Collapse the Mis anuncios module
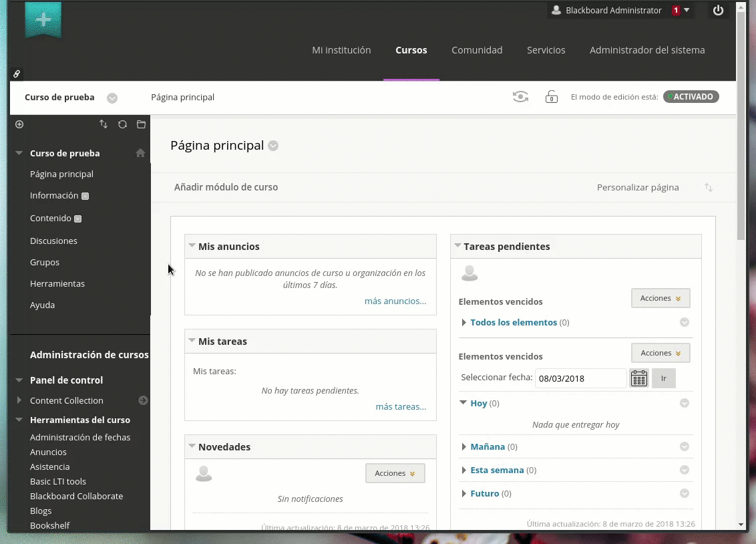Screen dimensions: 756x544 coord(192,246)
